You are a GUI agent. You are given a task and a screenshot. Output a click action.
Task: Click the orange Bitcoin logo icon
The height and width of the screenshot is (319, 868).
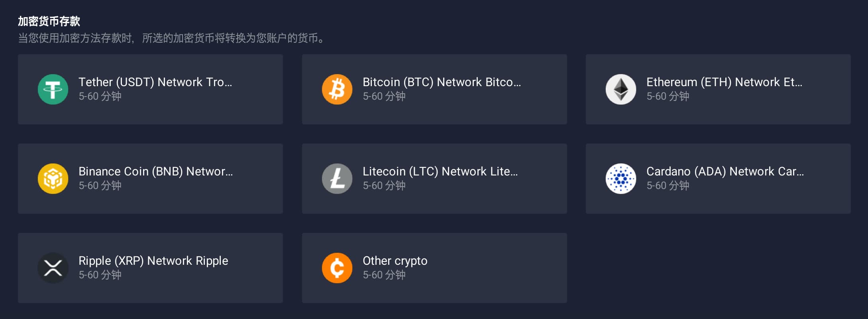click(x=337, y=89)
